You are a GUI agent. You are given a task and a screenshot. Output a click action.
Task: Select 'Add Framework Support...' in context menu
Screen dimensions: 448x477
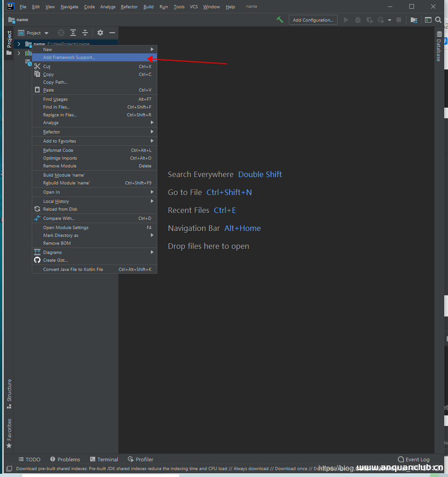[x=69, y=57]
